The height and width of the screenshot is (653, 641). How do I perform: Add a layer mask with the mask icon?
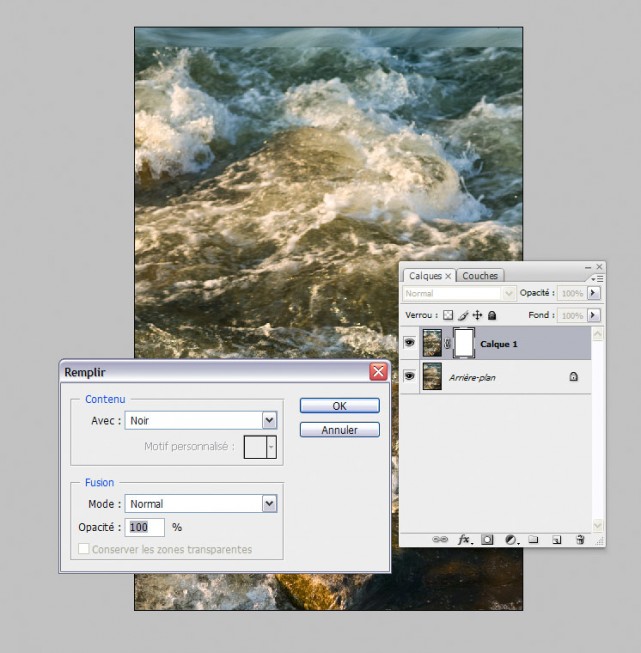coord(487,540)
